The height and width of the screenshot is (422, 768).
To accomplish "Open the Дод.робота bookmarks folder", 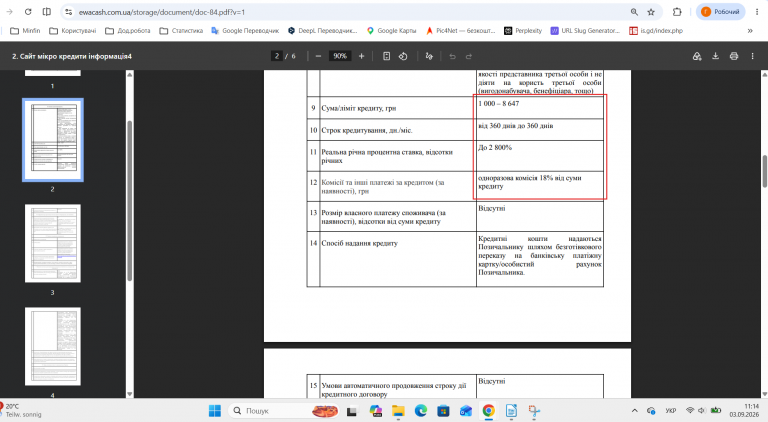I will [128, 30].
